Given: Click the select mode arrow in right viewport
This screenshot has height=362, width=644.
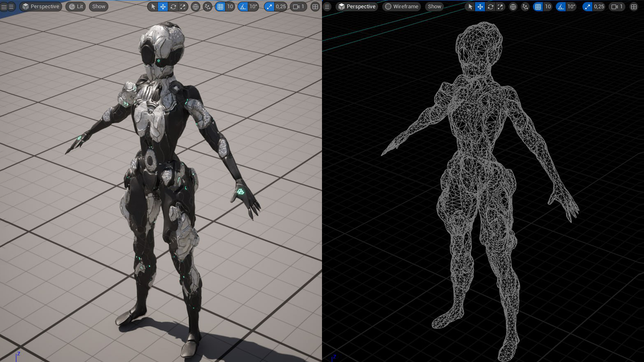Looking at the screenshot, I should click(x=470, y=6).
